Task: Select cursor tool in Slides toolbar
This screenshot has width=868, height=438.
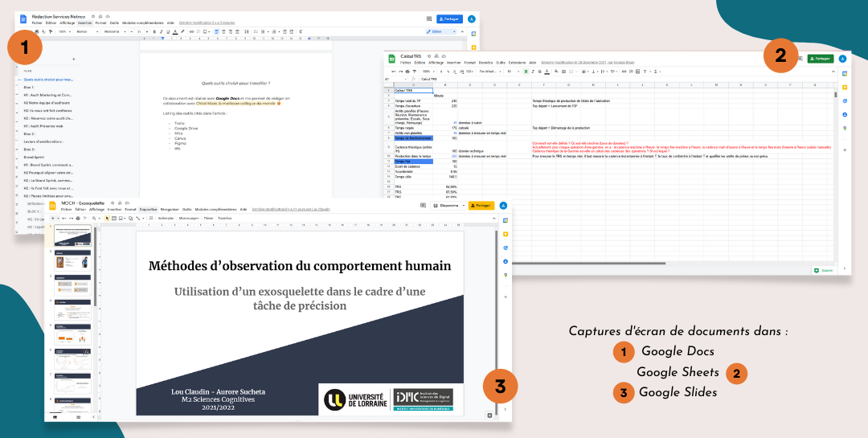Action: 108,218
